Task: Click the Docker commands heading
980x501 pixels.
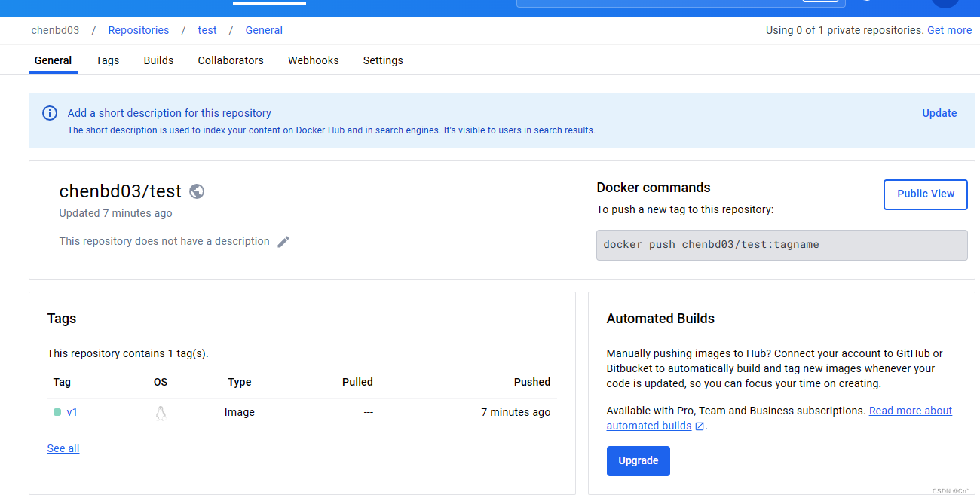Action: [x=654, y=188]
